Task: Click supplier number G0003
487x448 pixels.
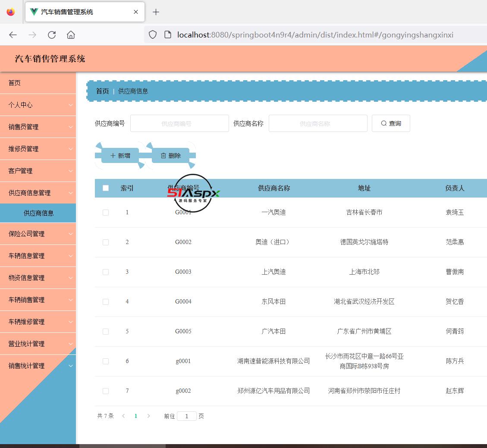Action: [183, 272]
